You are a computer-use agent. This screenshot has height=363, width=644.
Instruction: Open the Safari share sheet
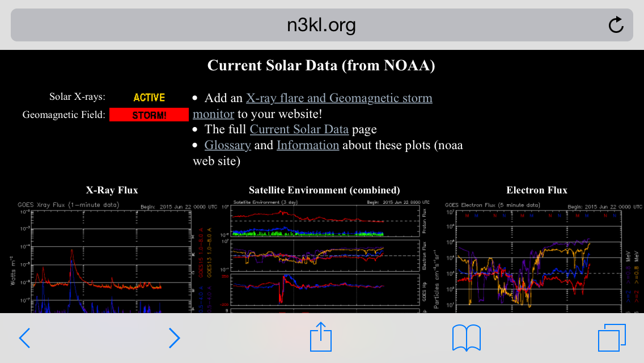coord(321,337)
